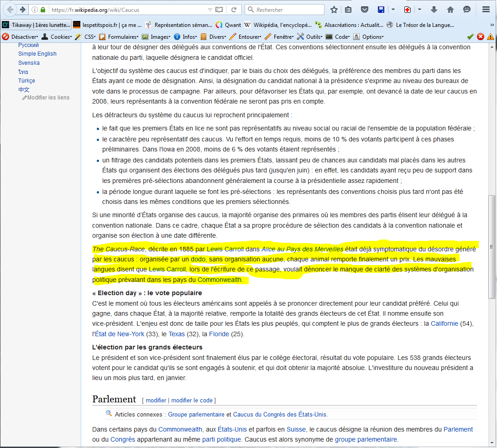Click the page's vertical scrollbar thumb
The width and height of the screenshot is (497, 448).
click(492, 246)
